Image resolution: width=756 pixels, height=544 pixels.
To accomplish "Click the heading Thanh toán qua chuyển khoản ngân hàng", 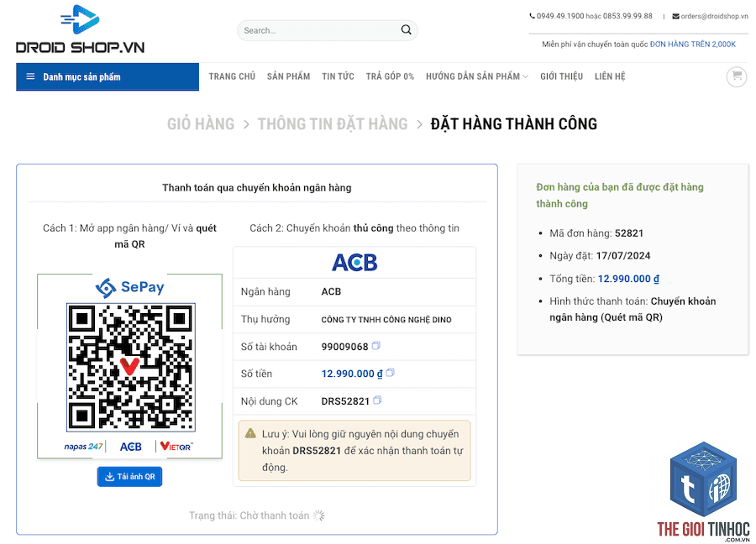I will tap(256, 187).
